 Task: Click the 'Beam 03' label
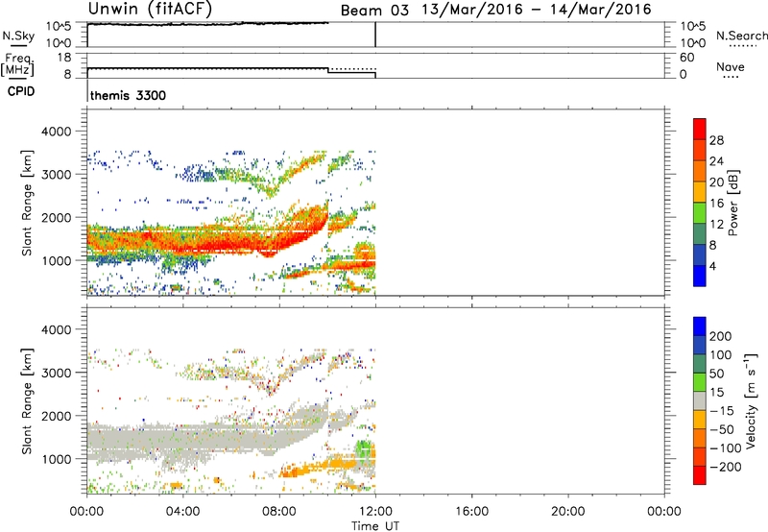374,11
